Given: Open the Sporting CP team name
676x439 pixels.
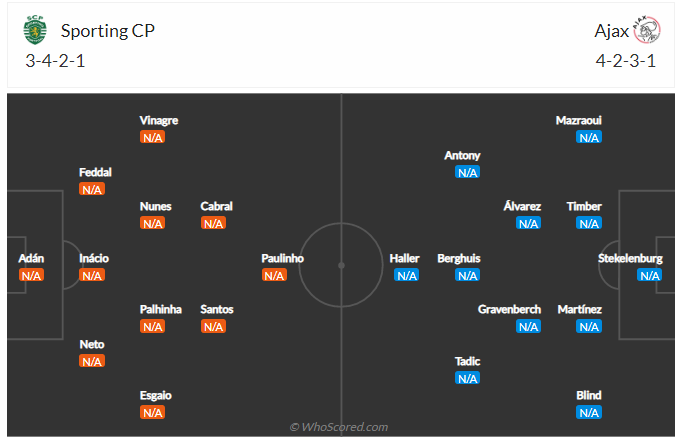Looking at the screenshot, I should (x=108, y=31).
